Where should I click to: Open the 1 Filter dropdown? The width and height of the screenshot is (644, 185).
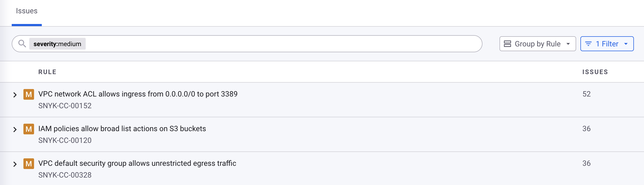[x=607, y=44]
